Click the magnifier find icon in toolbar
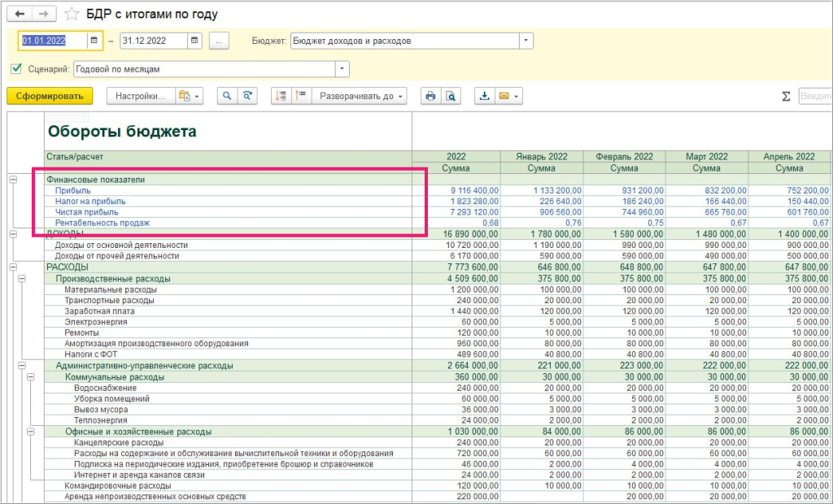 [226, 96]
